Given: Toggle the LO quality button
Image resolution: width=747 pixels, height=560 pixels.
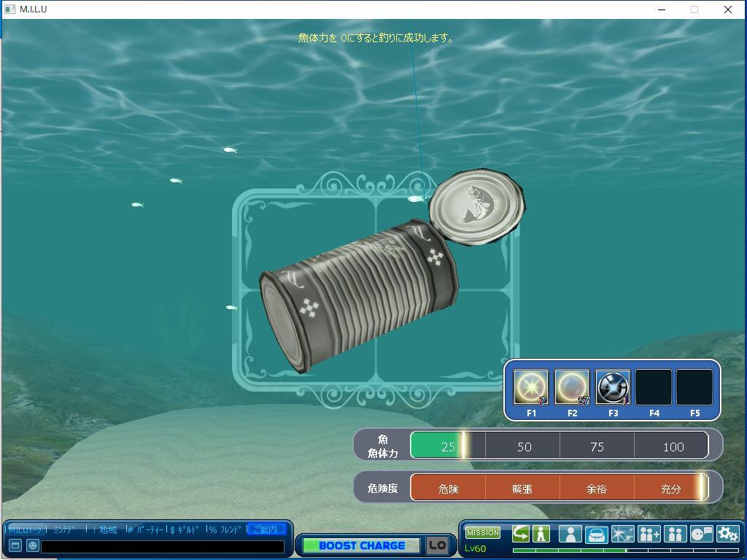Looking at the screenshot, I should 438,545.
